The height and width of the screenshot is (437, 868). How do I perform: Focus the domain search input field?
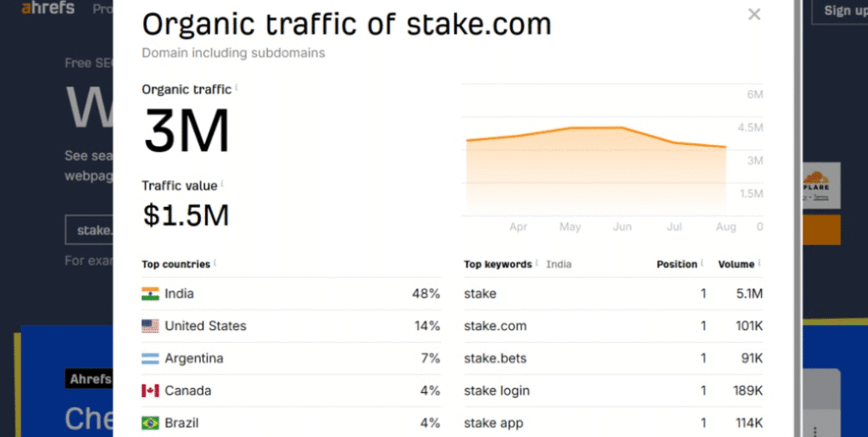[90, 230]
